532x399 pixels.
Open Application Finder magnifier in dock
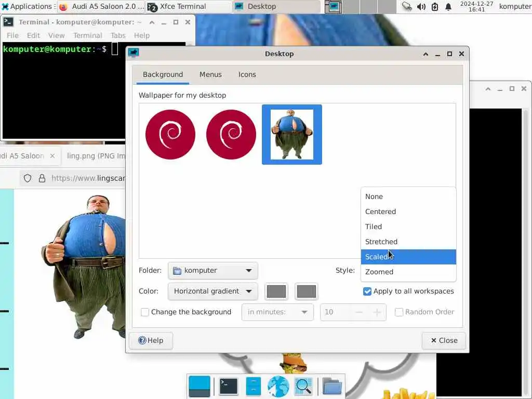pos(303,387)
